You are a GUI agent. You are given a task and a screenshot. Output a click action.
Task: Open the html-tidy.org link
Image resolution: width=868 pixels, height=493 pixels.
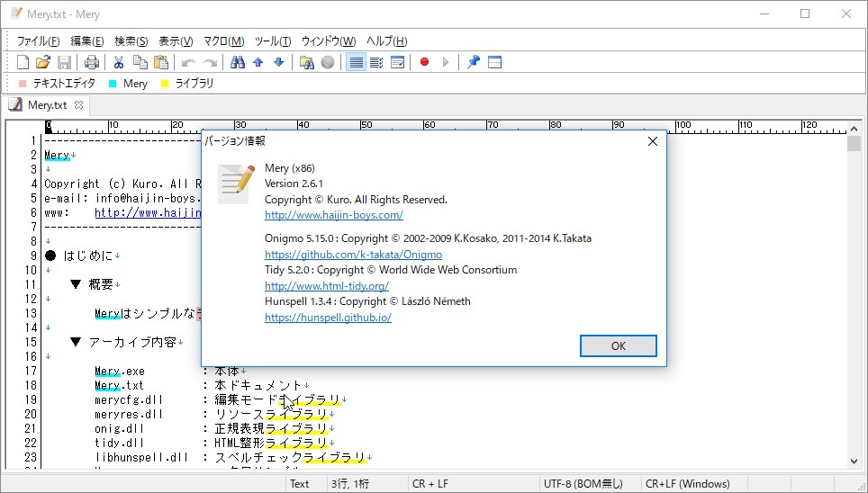327,286
